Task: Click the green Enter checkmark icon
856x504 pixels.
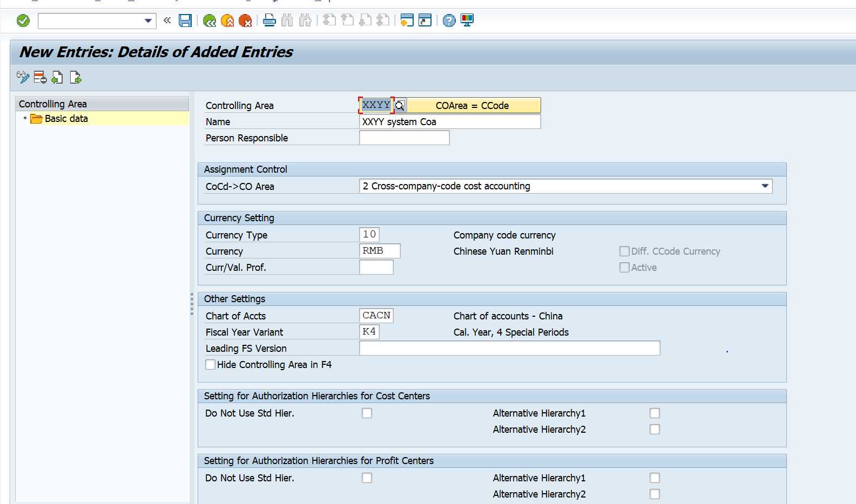Action: tap(23, 21)
